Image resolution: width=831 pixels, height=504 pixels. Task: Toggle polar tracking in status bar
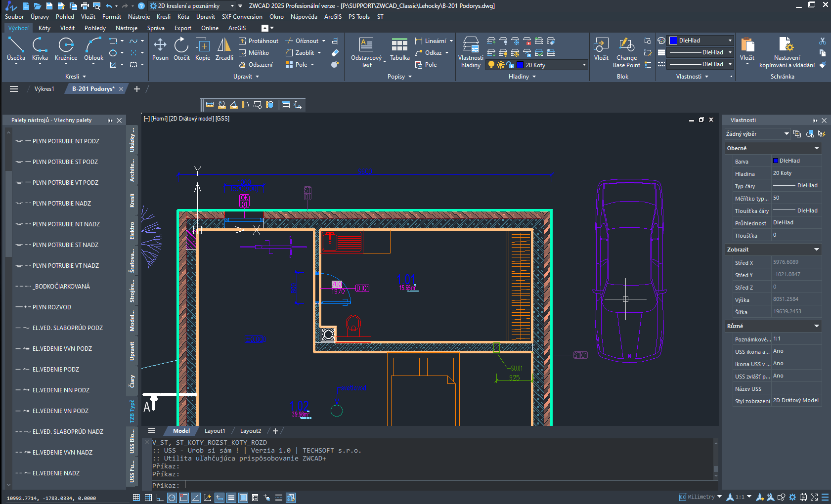point(172,498)
